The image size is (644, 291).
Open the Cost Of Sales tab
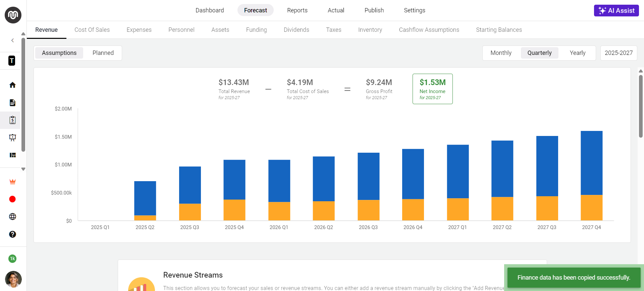point(92,30)
